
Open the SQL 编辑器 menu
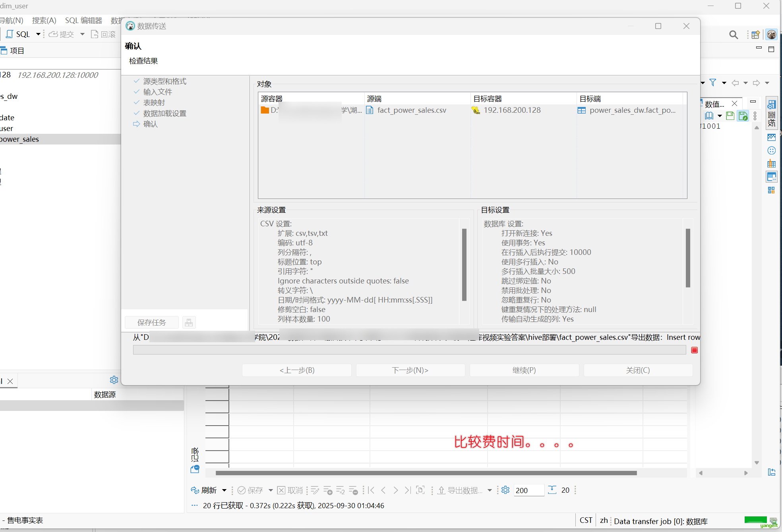coord(83,20)
